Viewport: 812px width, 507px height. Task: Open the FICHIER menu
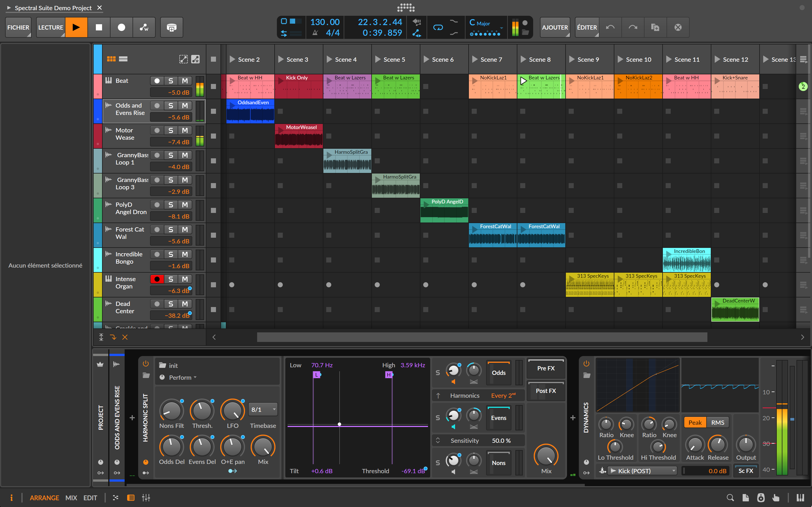tap(18, 27)
